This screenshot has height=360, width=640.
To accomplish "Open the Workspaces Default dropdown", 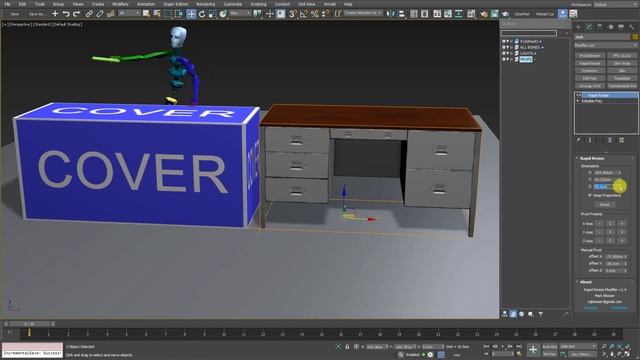I will coord(615,4).
